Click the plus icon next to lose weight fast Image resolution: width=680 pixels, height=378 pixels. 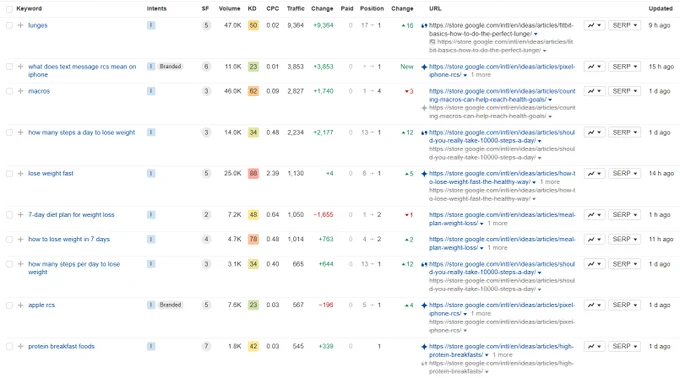coord(20,173)
